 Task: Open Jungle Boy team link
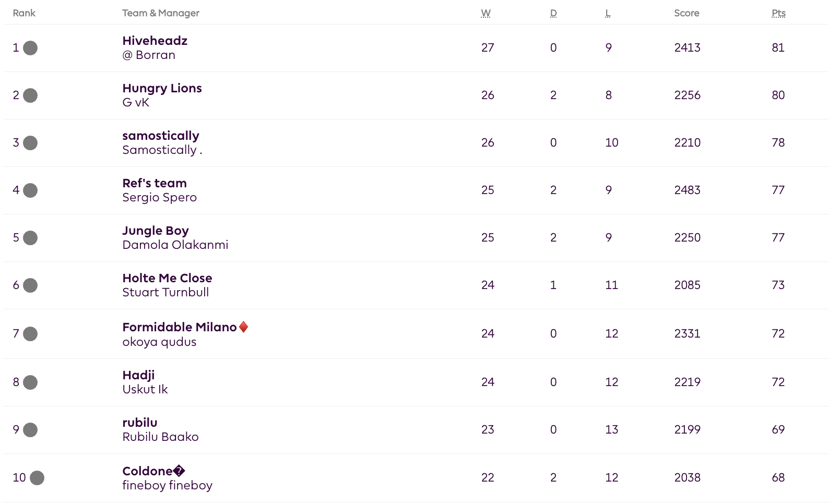156,231
